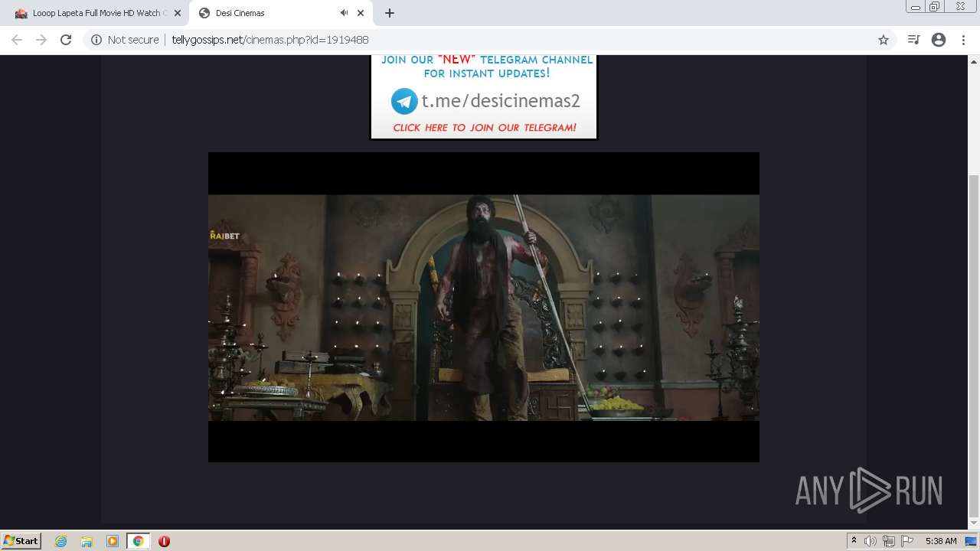This screenshot has height=551, width=980.
Task: Reload the current page
Action: tap(66, 40)
